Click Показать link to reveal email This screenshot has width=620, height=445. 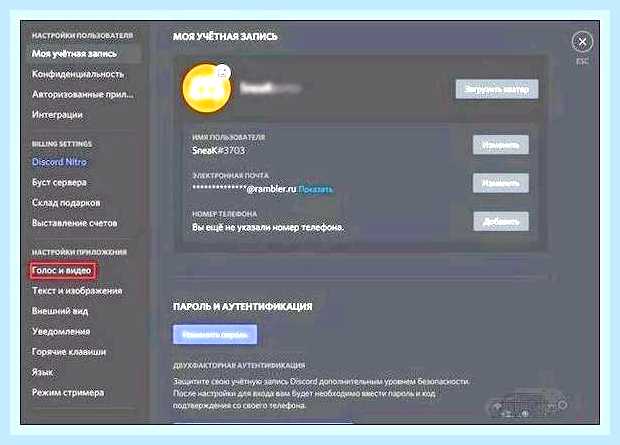coord(316,189)
